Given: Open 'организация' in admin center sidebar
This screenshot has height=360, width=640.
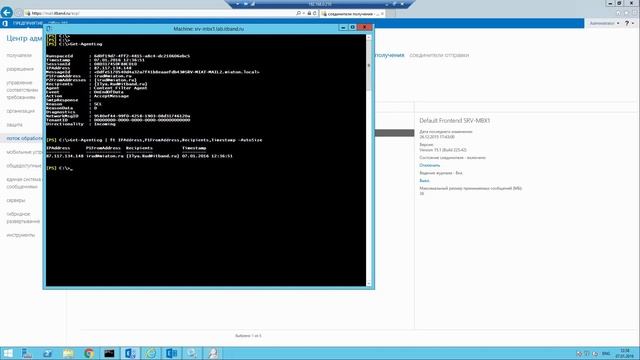Looking at the screenshot, I should 20,111.
